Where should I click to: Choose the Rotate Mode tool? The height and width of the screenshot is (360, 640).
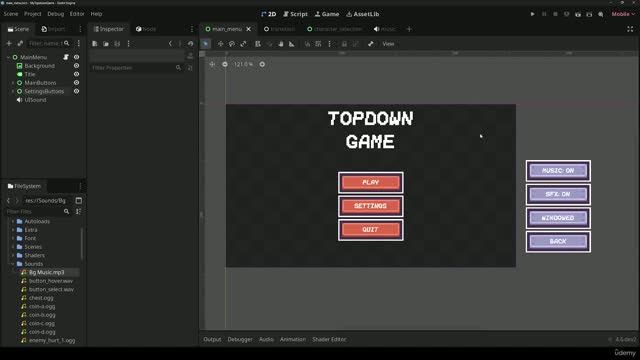point(232,44)
